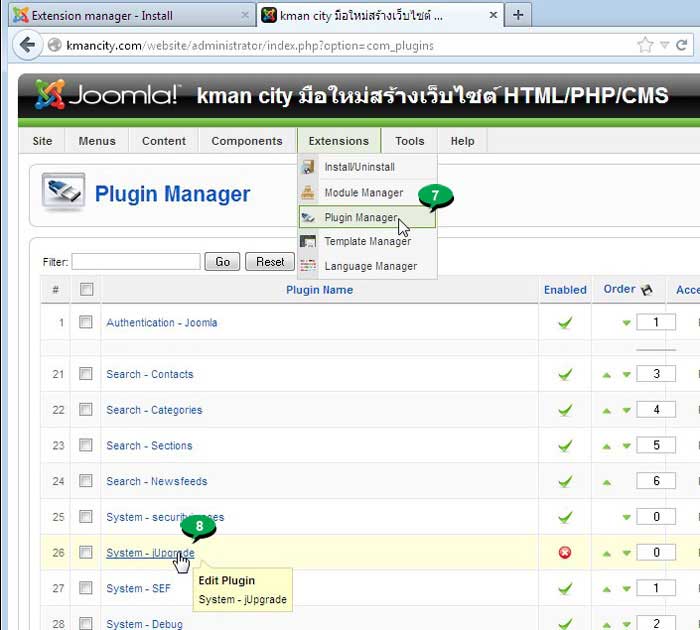Reload the page with refresh icon

681,45
